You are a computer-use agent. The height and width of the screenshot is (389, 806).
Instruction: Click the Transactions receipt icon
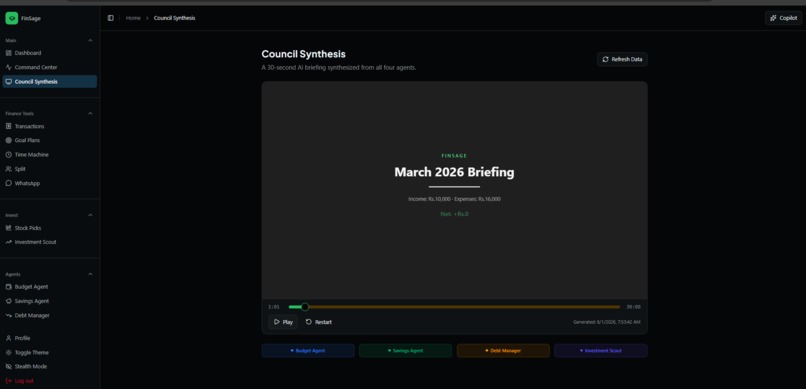click(8, 126)
